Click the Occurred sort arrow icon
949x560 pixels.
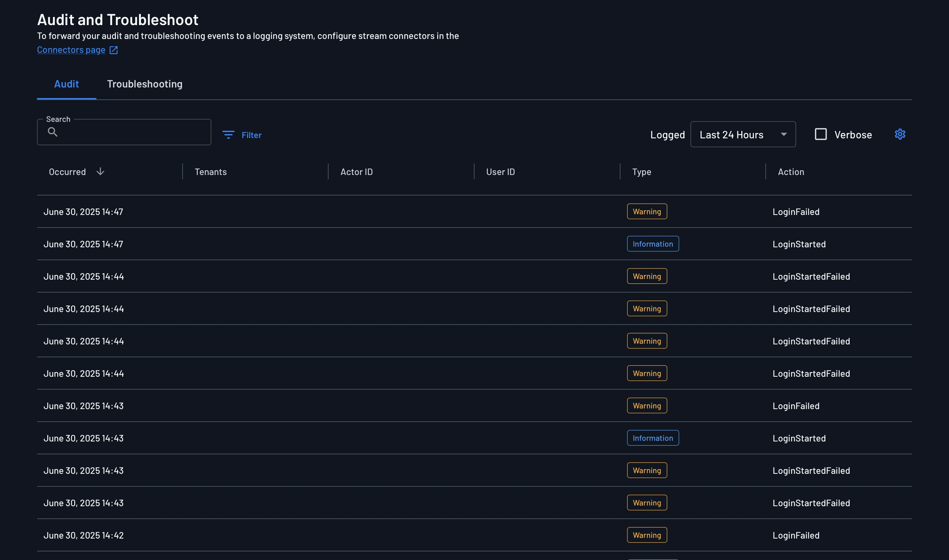tap(100, 172)
